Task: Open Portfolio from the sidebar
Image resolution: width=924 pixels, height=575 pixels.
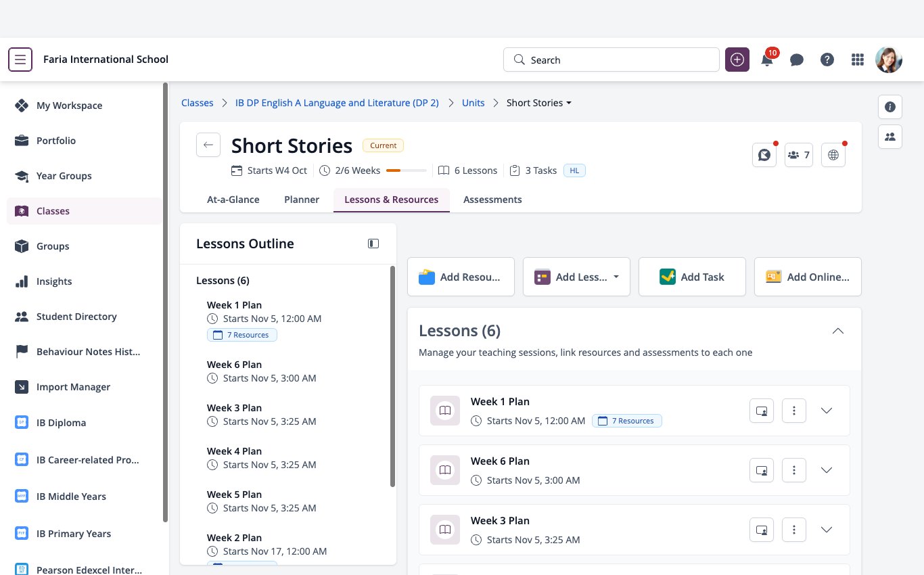Action: (x=84, y=141)
